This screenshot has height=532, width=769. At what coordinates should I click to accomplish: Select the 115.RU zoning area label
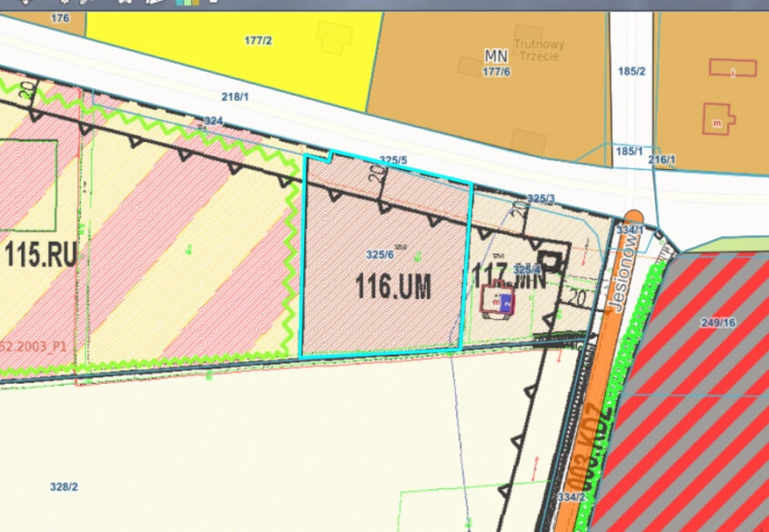click(x=41, y=255)
